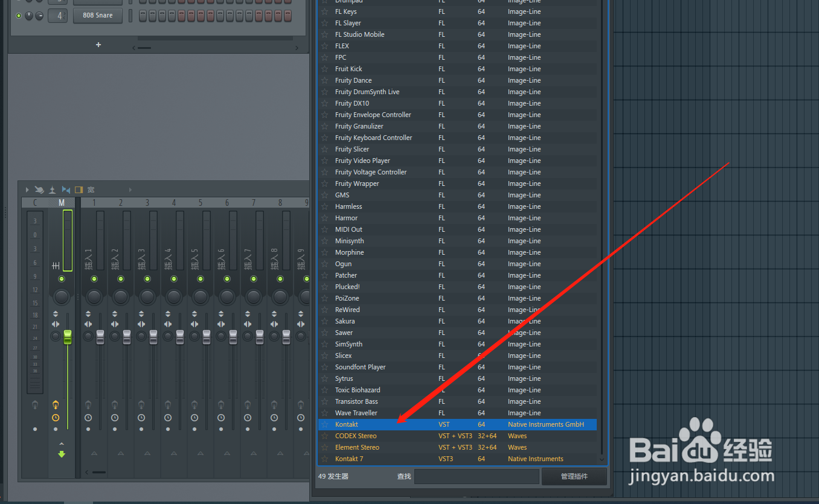Screen dimensions: 819x504
Task: Star the FLEX plugin
Action: [x=324, y=46]
